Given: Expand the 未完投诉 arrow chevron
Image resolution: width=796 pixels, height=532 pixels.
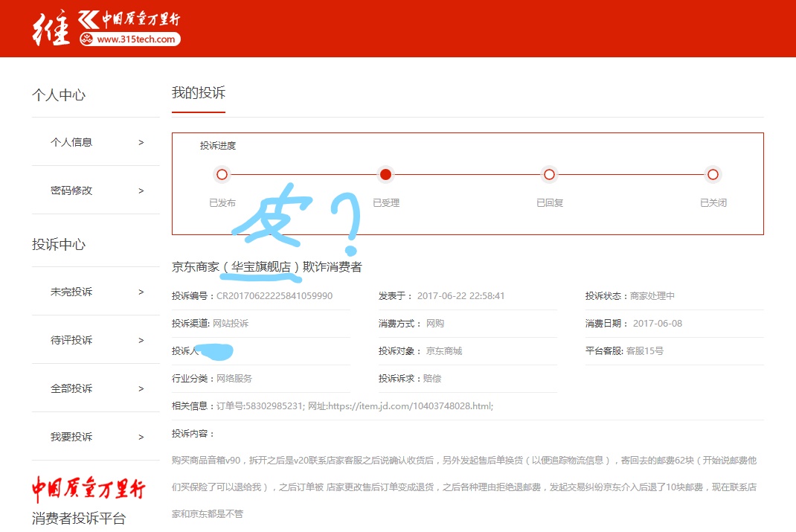Looking at the screenshot, I should [x=141, y=292].
